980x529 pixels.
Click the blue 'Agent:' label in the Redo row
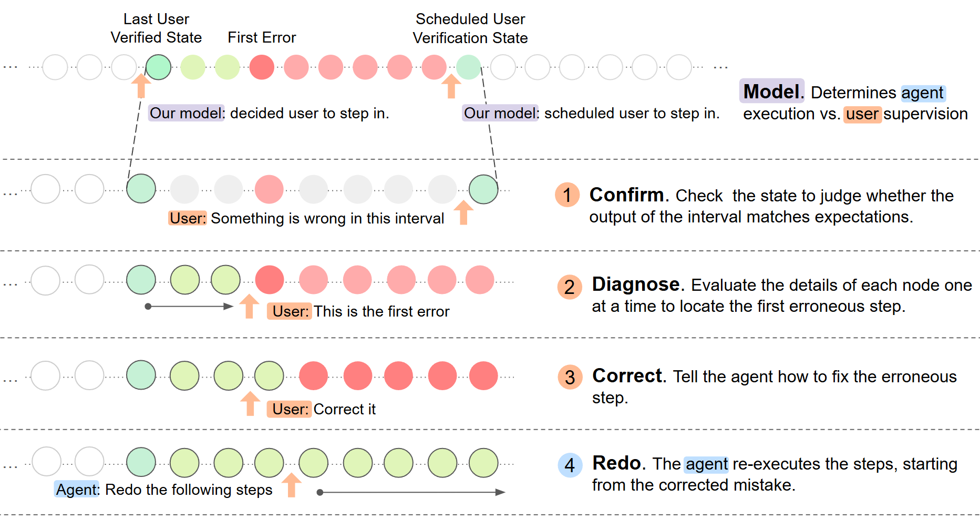pyautogui.click(x=77, y=490)
